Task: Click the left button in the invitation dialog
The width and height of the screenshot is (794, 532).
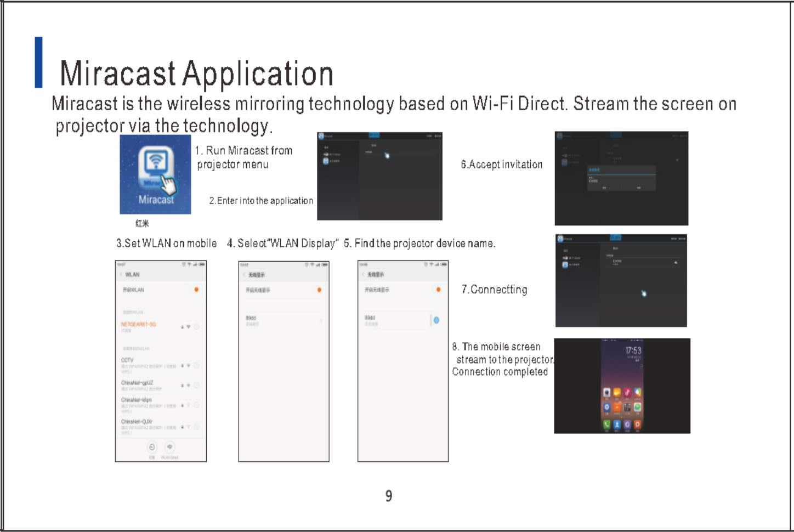Action: click(x=604, y=188)
